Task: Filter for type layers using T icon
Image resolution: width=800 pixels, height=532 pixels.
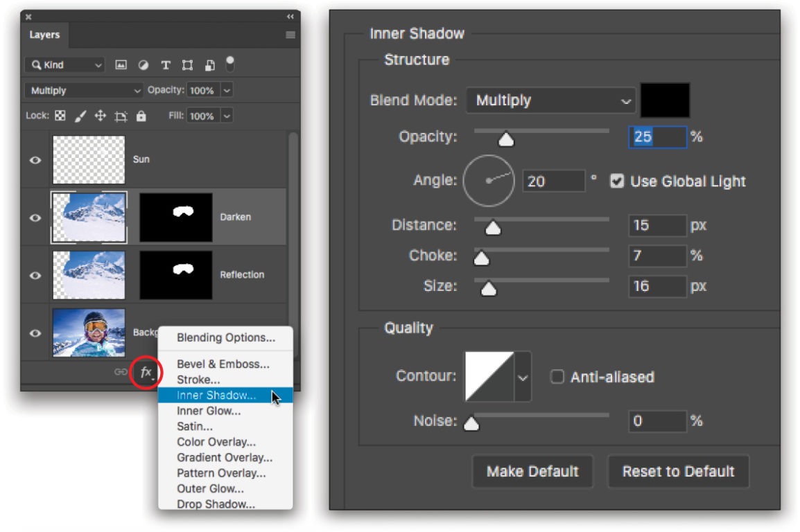Action: (x=165, y=64)
